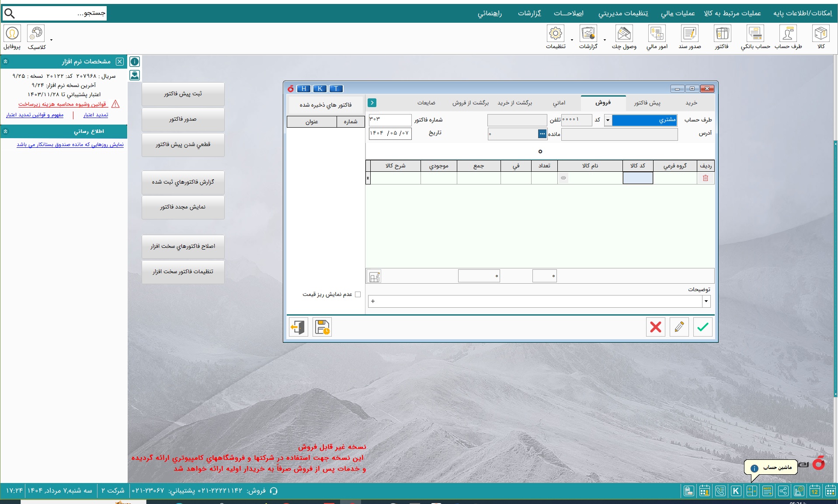The height and width of the screenshot is (504, 838).
Task: Click the تمديد اعتبار link
Action: [x=96, y=115]
